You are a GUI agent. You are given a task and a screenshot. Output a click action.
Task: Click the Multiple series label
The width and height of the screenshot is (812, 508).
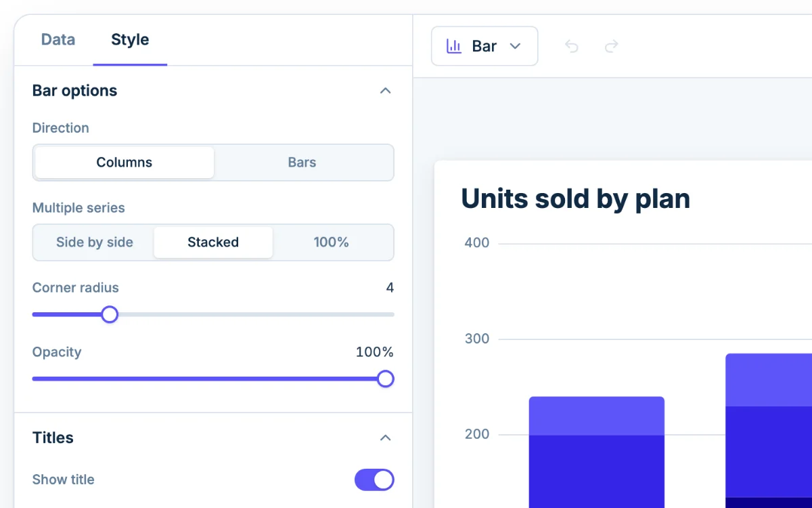[x=78, y=208]
